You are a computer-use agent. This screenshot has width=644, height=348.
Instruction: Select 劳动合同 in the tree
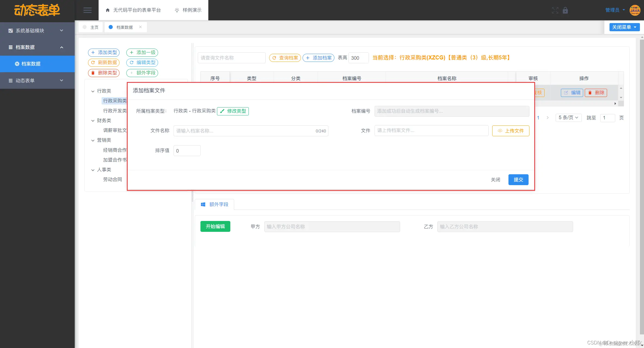pos(112,179)
